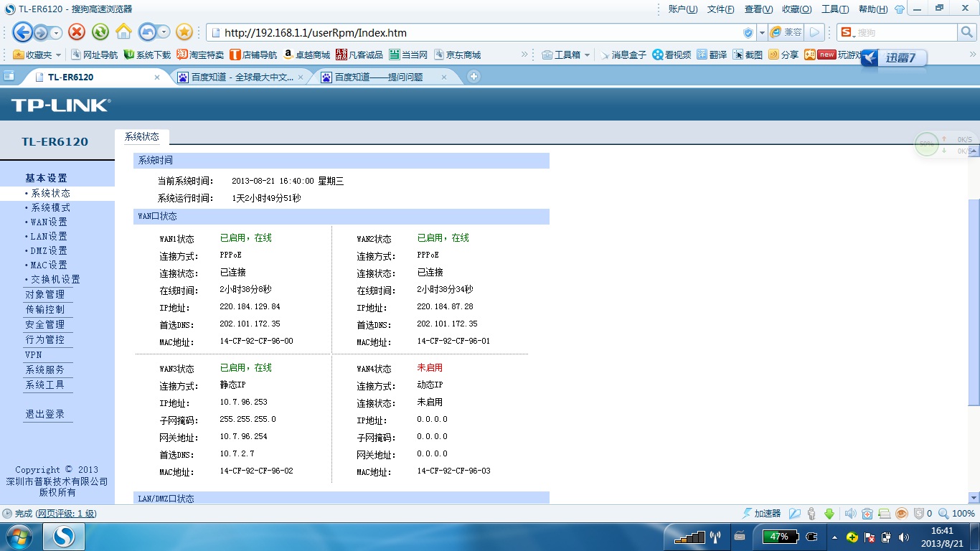Refresh the page with green reload icon
Viewport: 980px width, 551px height.
[x=100, y=32]
